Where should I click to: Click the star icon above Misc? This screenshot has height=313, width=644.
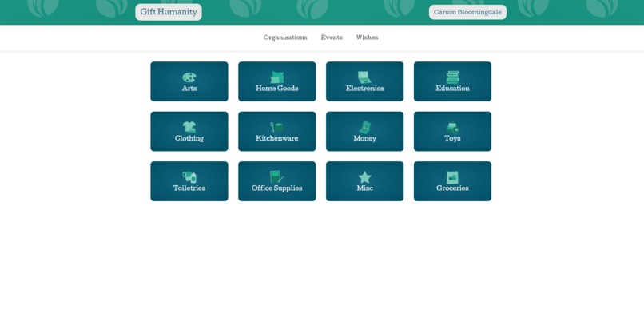coord(364,177)
